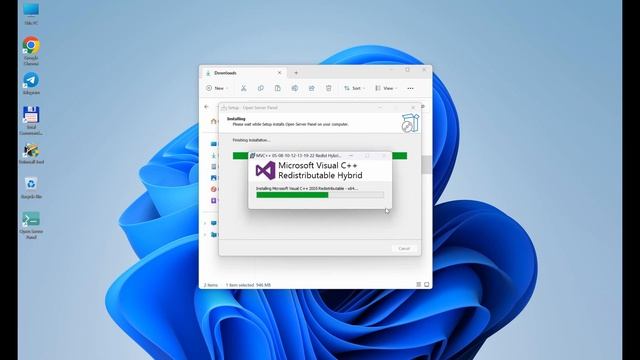Click the 'Finishing installation...' status text
Viewport: 640px width, 360px height.
[251, 140]
